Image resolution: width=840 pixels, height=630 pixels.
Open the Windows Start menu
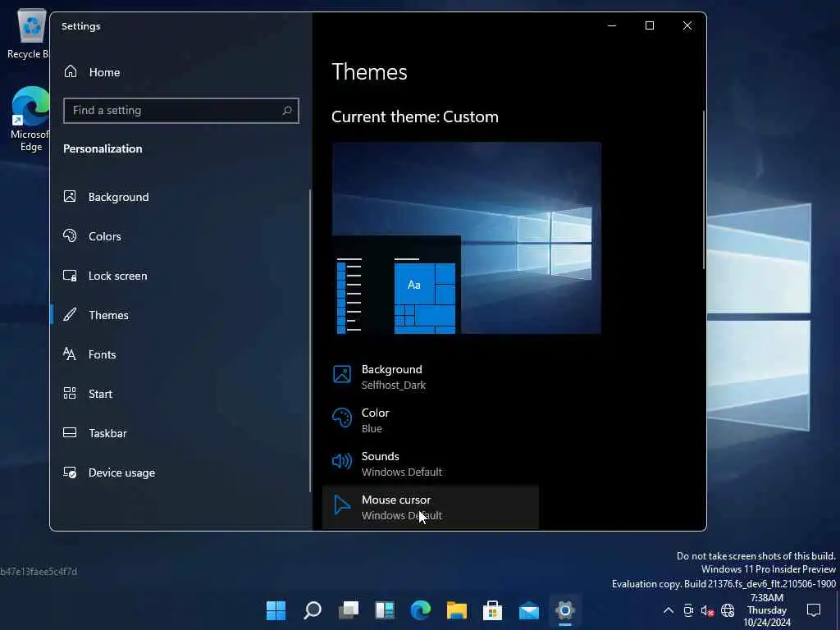click(x=276, y=610)
